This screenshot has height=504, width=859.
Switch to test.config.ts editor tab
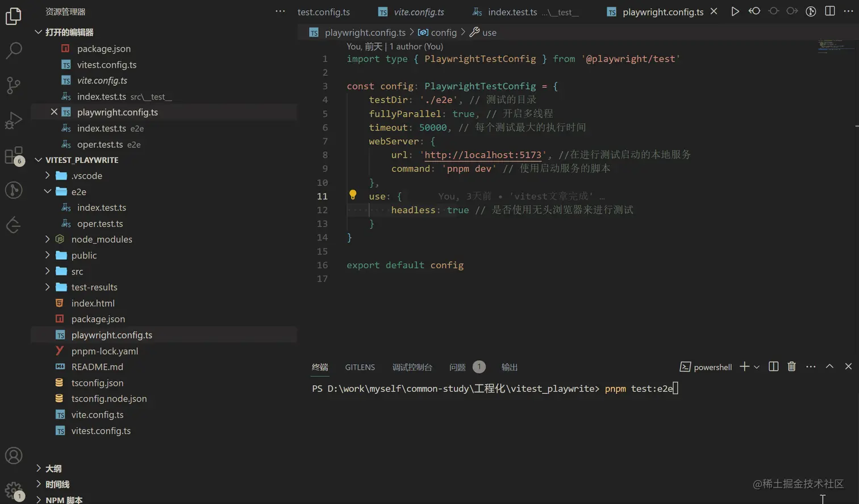tap(324, 12)
